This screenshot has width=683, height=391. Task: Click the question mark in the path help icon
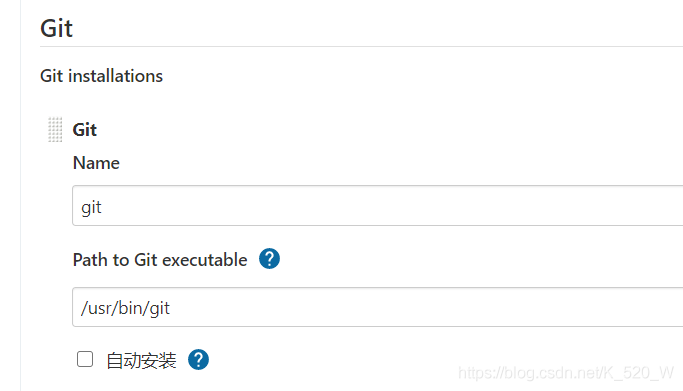tap(269, 259)
